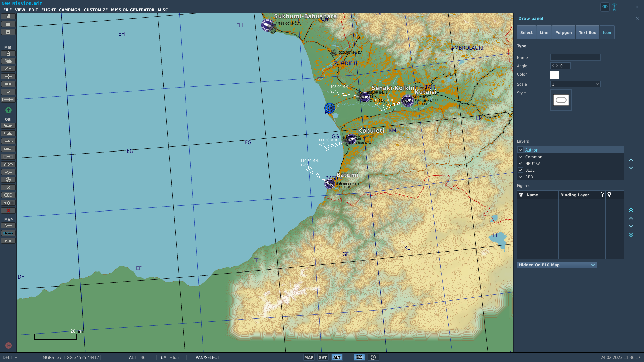The image size is (644, 362).
Task: Choose the Text Box draw mode
Action: [587, 32]
